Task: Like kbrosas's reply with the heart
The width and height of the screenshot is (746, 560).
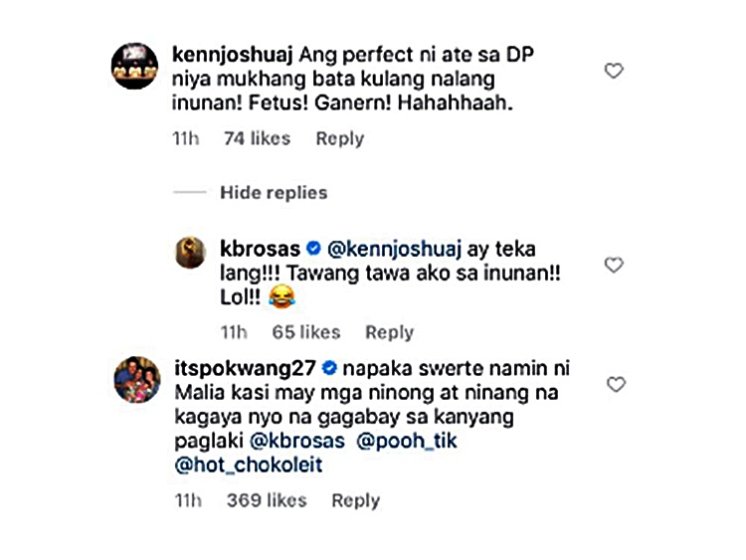Action: [x=614, y=265]
